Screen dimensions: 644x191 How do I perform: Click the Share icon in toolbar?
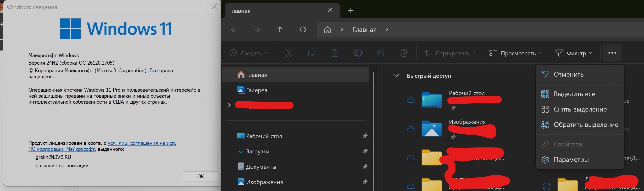click(x=381, y=53)
